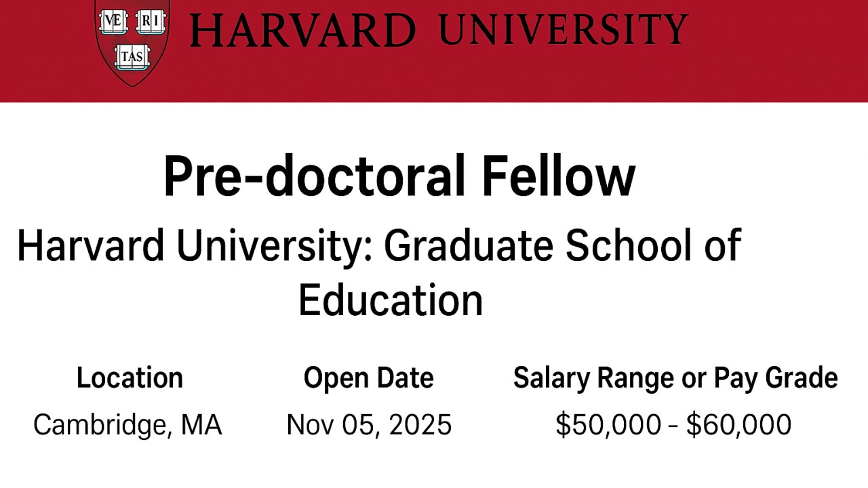Click the $50,000 minimum salary figure
Image resolution: width=868 pixels, height=488 pixels.
coord(608,425)
